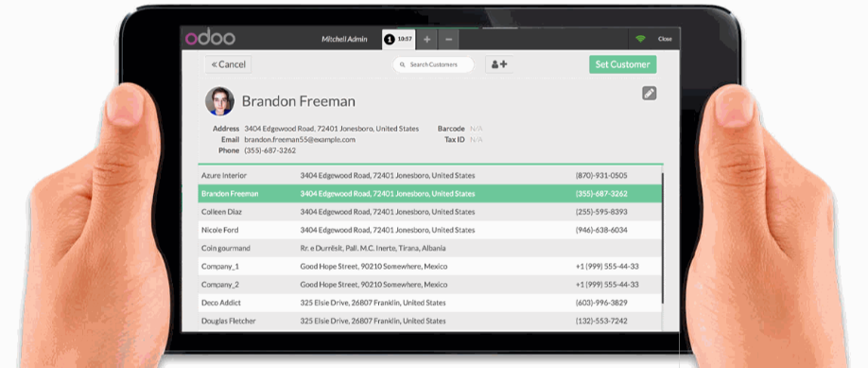
Task: Click the minus delete order icon
Action: [x=448, y=40]
